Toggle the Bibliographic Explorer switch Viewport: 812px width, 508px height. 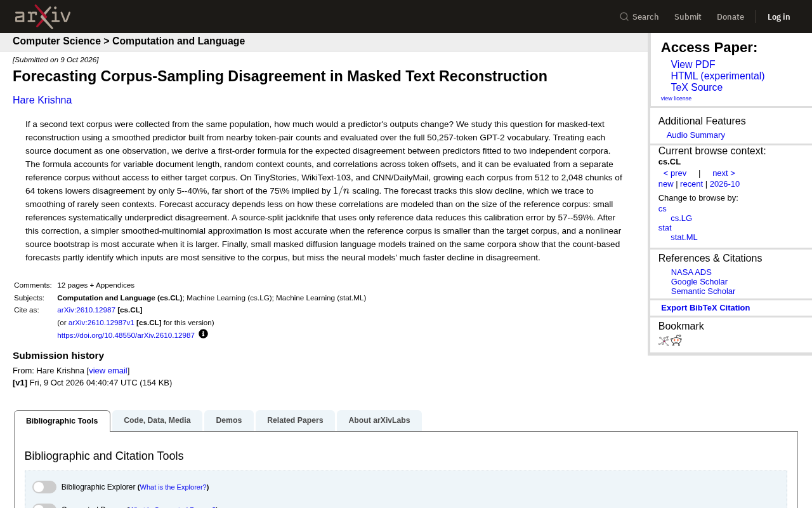tap(44, 487)
